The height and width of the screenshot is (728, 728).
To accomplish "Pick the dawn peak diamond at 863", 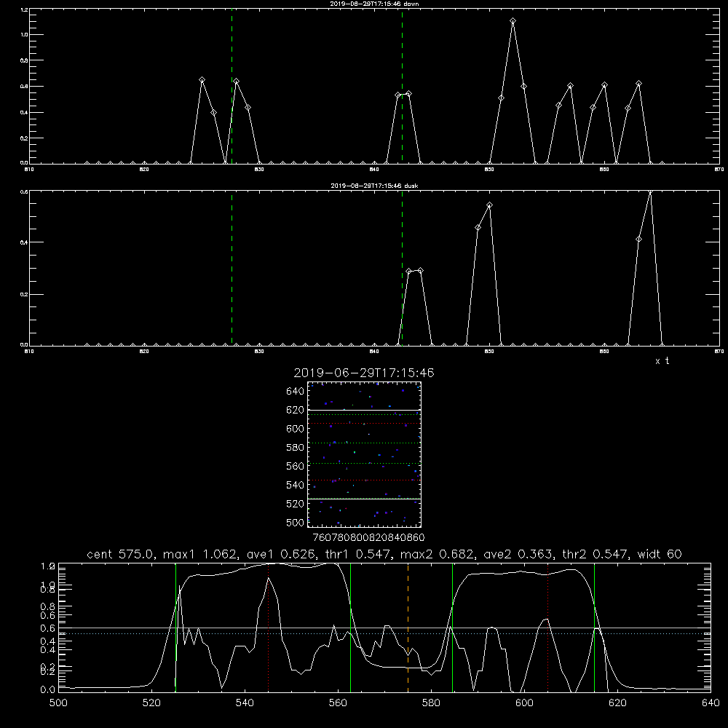I will click(x=639, y=84).
